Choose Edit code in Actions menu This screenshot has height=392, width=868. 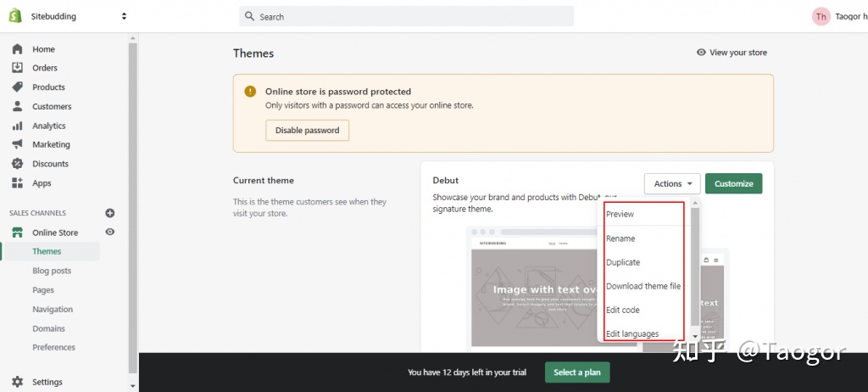tap(622, 310)
